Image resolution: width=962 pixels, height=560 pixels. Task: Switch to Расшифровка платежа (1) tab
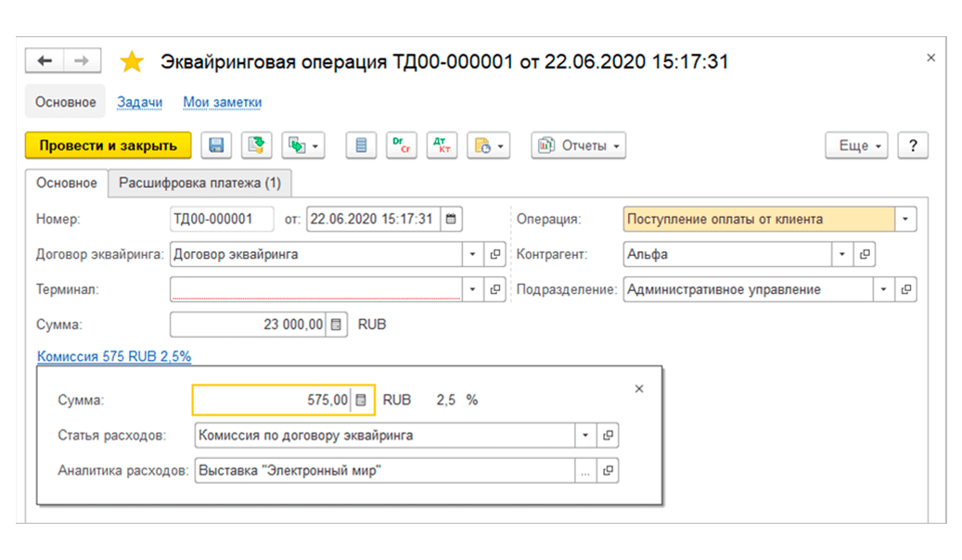point(199,183)
